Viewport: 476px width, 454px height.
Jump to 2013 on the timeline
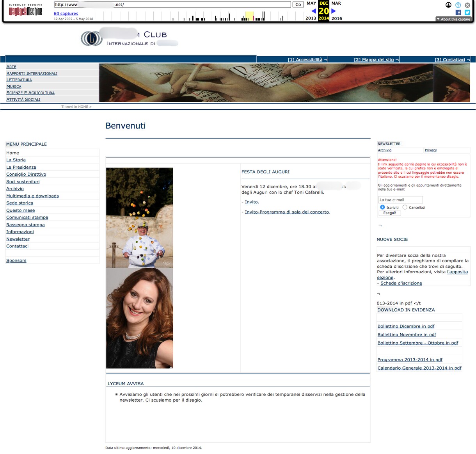tap(311, 18)
